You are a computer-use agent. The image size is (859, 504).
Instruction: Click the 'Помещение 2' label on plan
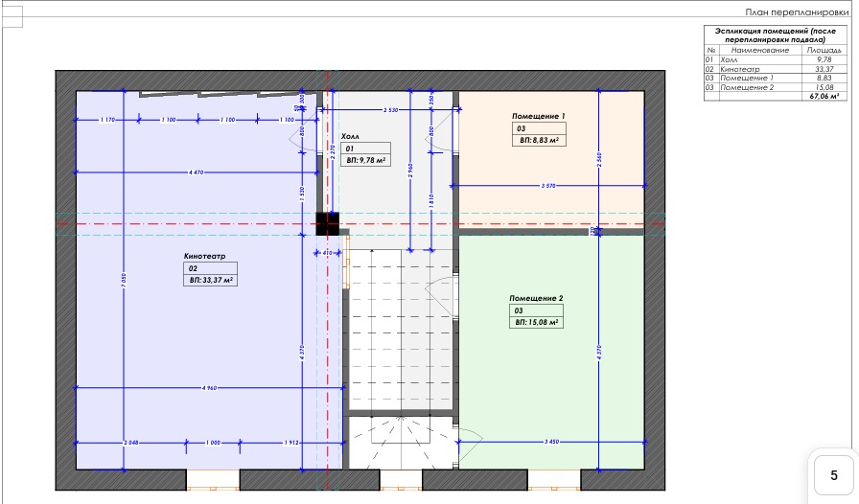536,298
